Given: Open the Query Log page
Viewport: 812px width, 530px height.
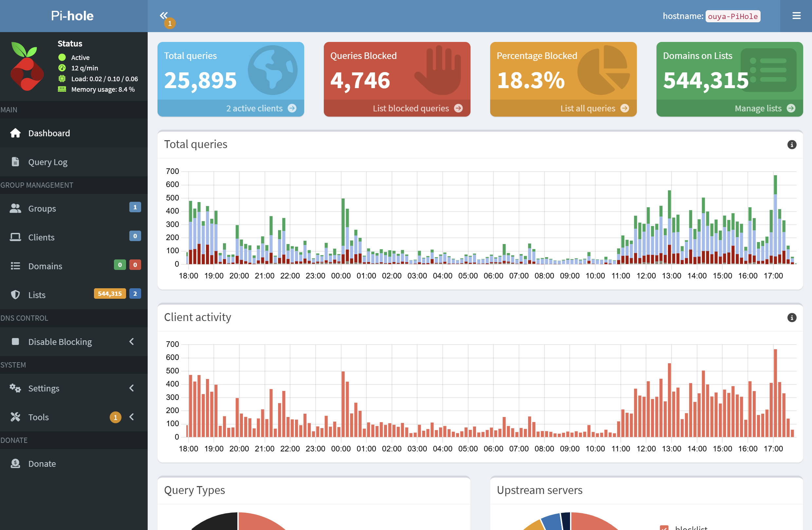Looking at the screenshot, I should click(48, 162).
